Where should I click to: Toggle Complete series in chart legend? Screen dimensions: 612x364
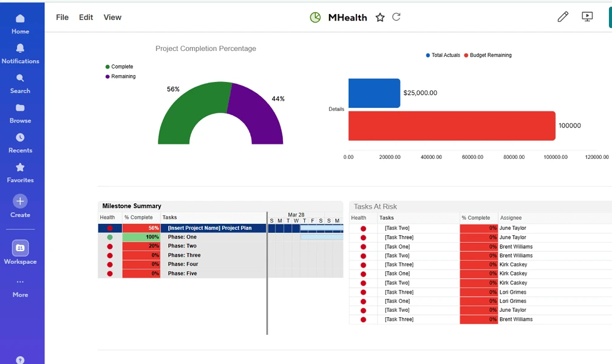click(x=119, y=67)
